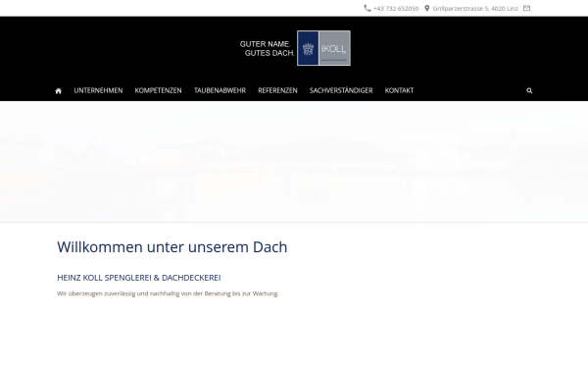Click the phone handset icon
Screen dimensions: 588x368
click(367, 8)
